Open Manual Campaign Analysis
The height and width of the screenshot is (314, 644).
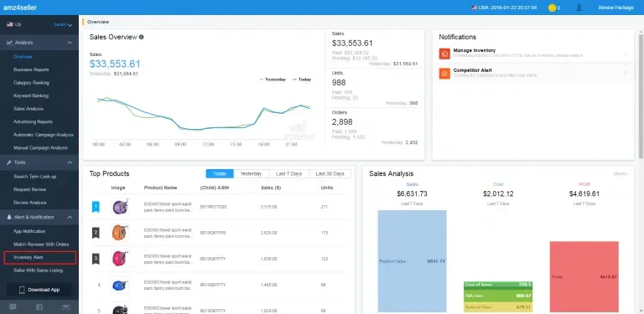(40, 147)
